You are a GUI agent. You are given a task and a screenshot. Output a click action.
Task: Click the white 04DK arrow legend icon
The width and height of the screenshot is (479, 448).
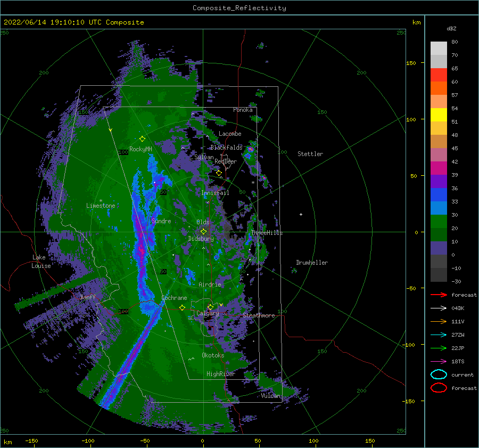coord(439,308)
